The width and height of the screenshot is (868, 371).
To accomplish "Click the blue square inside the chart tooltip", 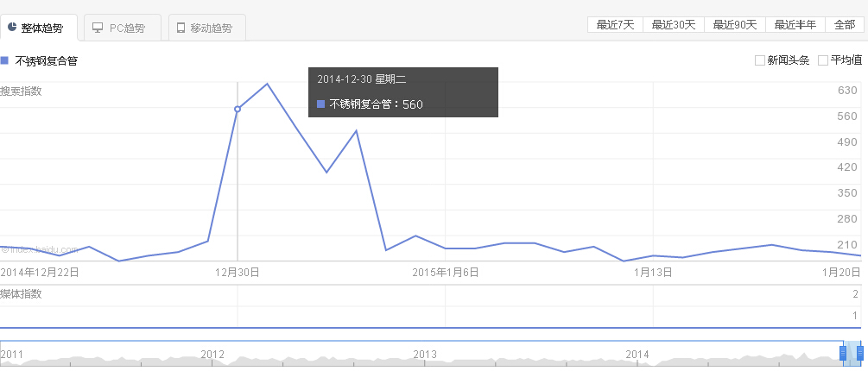I will 321,104.
